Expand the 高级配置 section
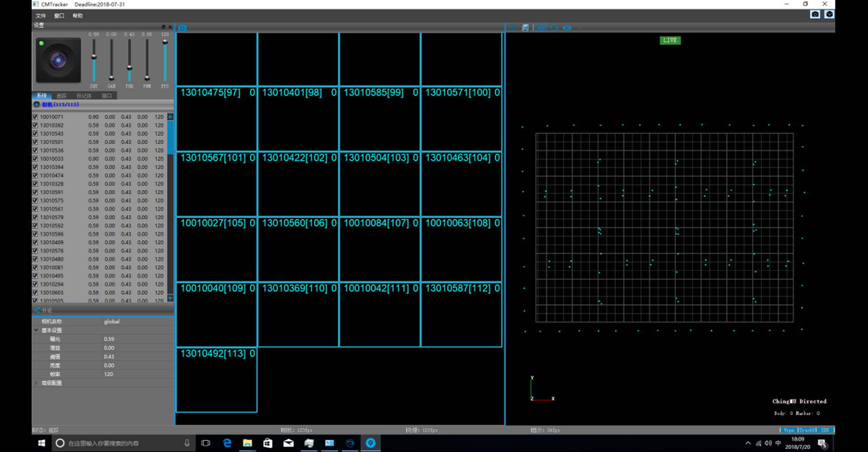 point(36,383)
